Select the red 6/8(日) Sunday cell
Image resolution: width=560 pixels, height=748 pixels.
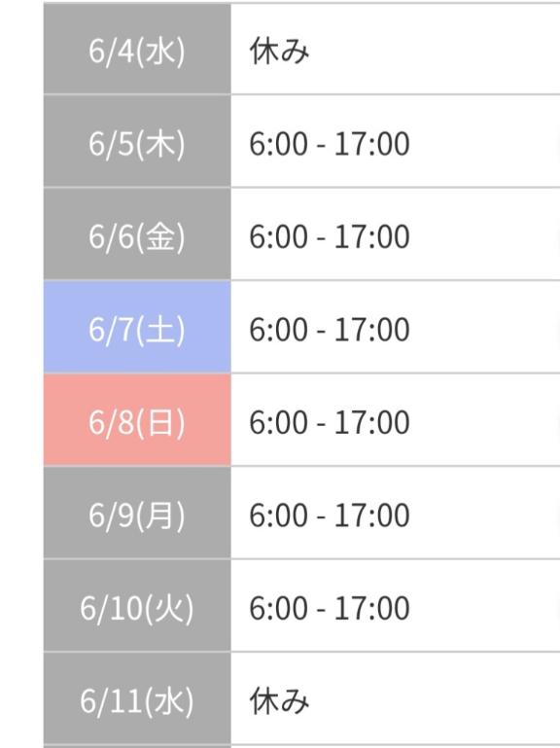(137, 420)
